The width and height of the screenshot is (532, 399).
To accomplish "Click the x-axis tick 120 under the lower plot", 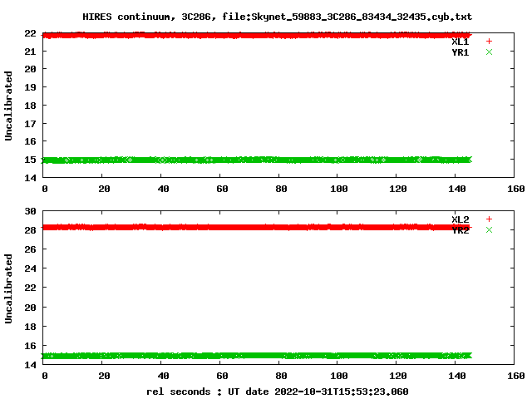I will click(398, 376).
